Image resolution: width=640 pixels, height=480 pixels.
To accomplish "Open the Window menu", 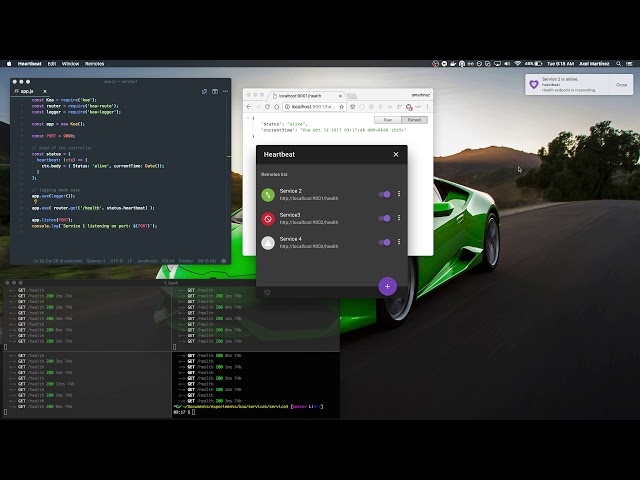I will point(70,64).
